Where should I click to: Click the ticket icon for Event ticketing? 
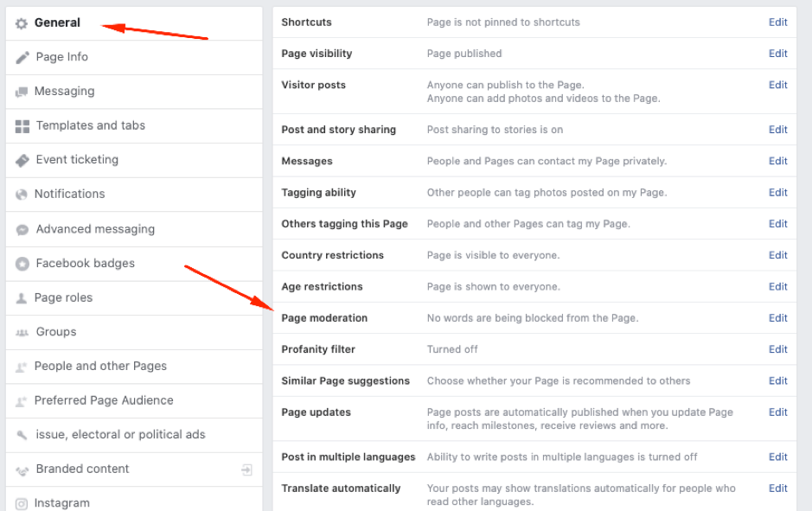click(x=22, y=160)
